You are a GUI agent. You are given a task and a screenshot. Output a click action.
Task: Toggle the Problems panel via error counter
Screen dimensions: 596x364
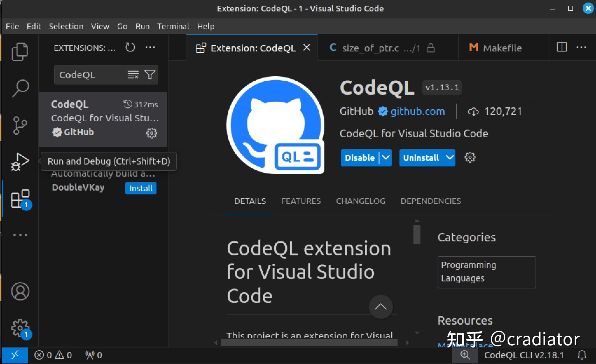pos(44,355)
